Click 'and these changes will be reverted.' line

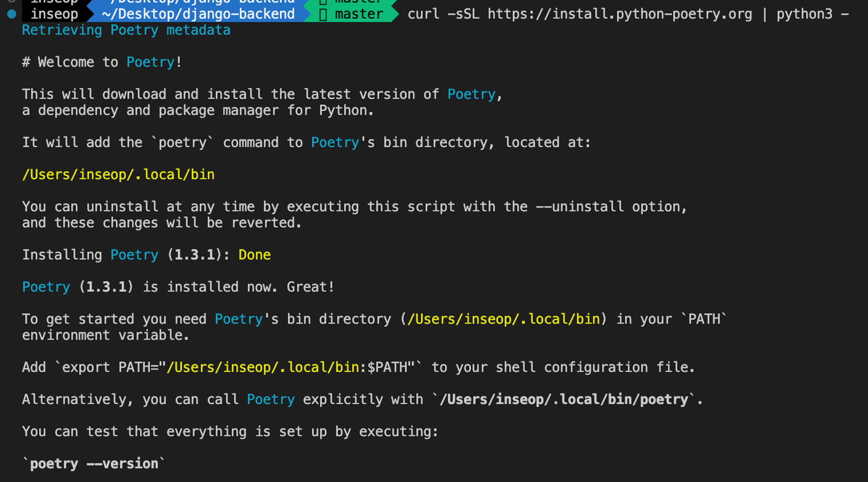(x=162, y=223)
